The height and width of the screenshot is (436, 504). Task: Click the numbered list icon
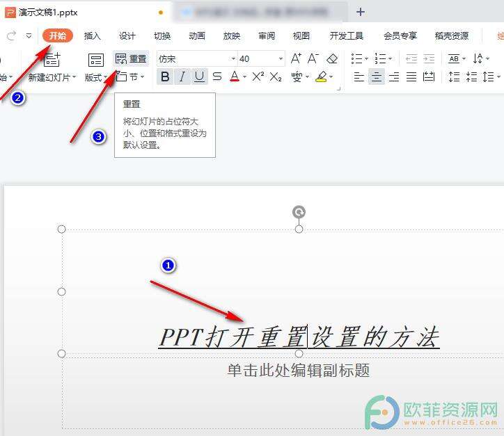(x=381, y=58)
